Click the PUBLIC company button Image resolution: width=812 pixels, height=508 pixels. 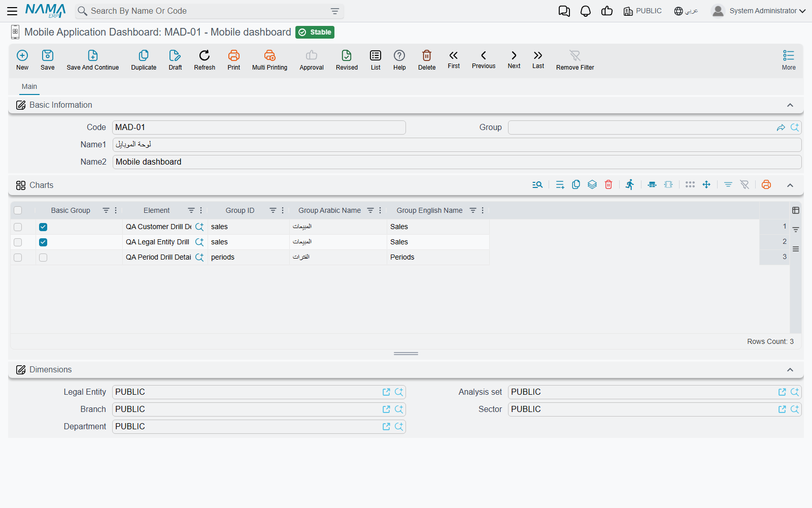642,11
